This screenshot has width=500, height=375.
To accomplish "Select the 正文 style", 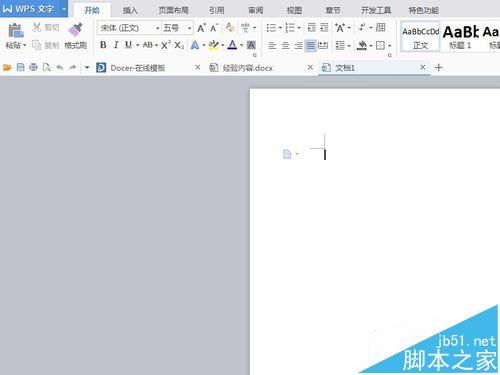I will pos(420,37).
